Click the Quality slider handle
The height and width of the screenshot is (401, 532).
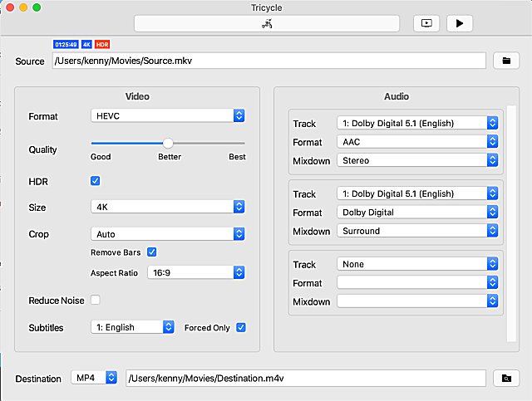click(168, 143)
